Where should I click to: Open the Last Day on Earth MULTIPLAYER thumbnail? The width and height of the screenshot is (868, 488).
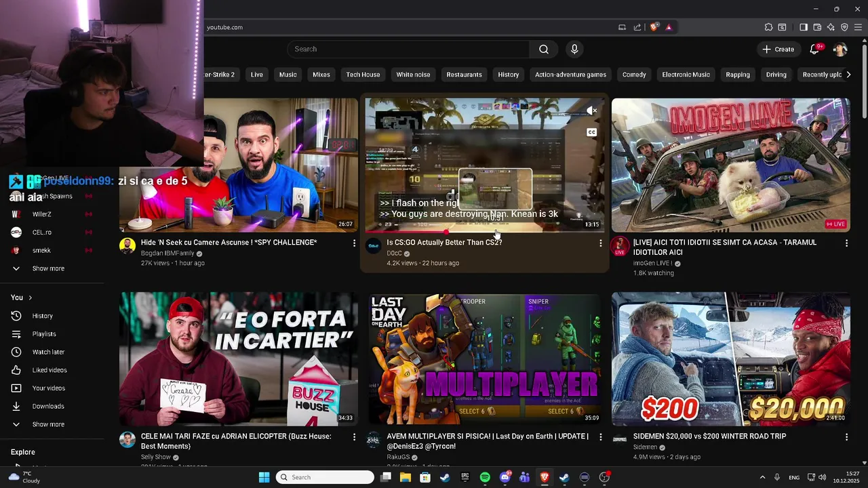(x=484, y=359)
